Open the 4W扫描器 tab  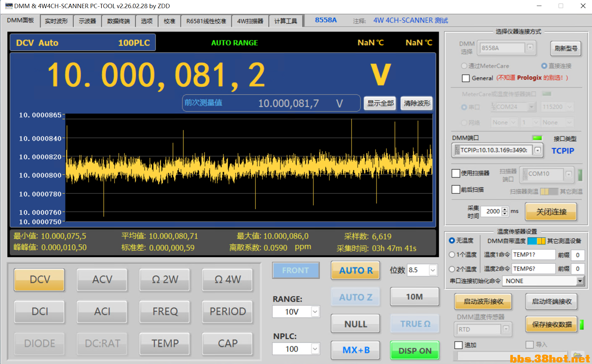(x=250, y=21)
